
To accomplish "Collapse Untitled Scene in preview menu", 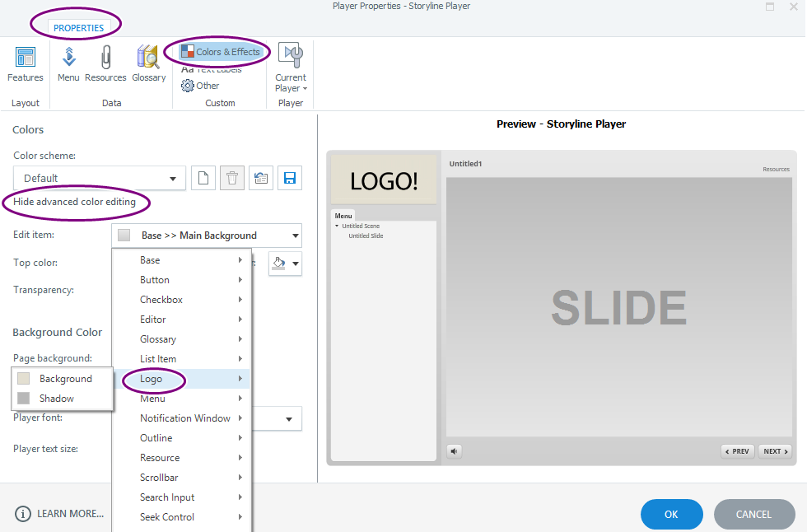I will pyautogui.click(x=337, y=226).
